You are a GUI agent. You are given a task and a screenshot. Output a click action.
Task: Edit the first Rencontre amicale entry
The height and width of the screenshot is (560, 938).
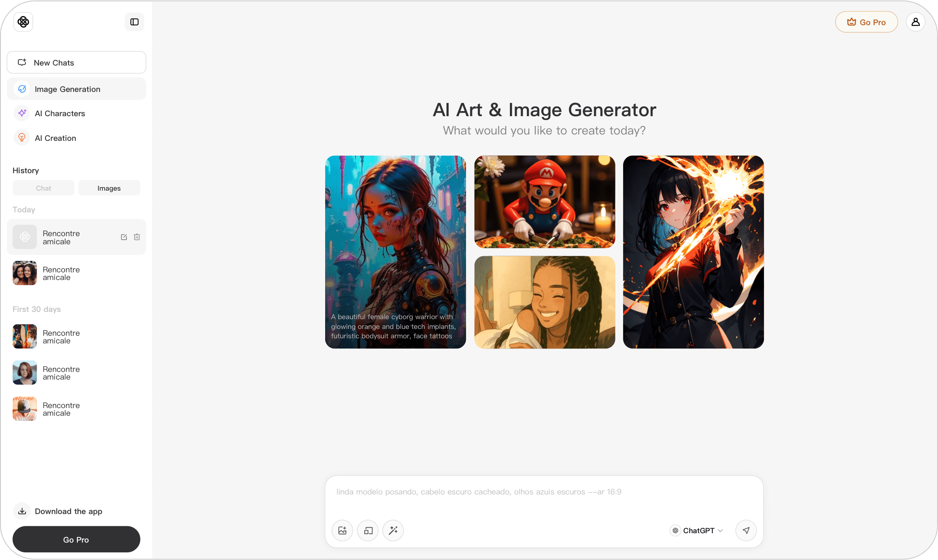pos(124,237)
